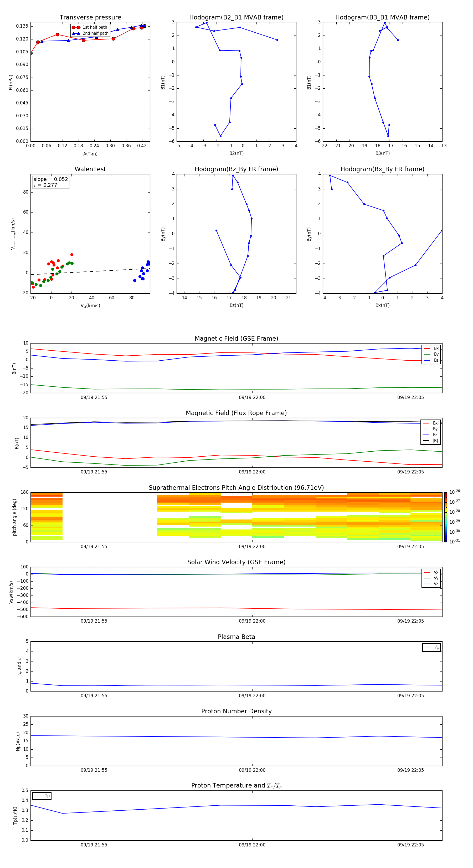Click the Bz' legend entry in Flux Rope plot

431,435
